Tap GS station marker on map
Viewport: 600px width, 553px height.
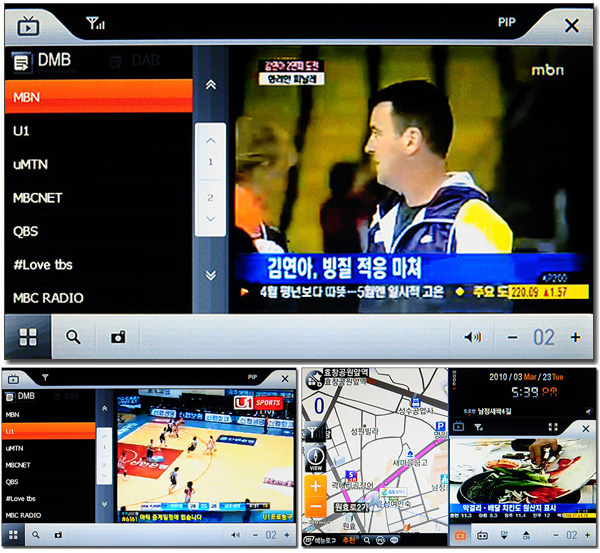pyautogui.click(x=393, y=492)
